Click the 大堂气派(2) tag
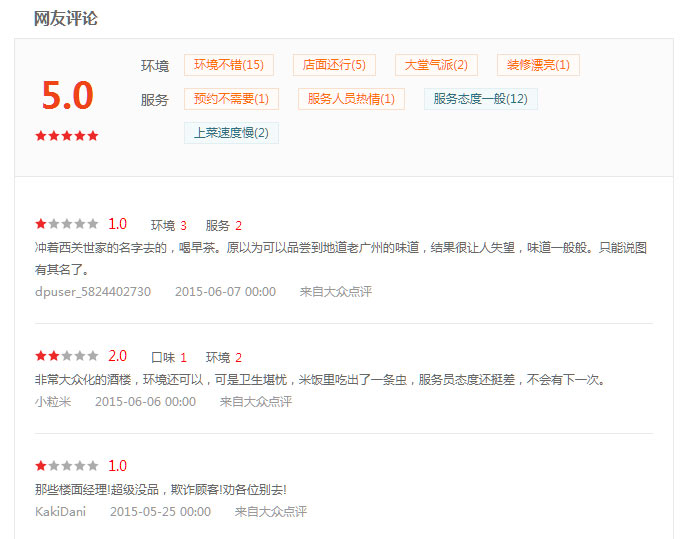The width and height of the screenshot is (688, 539). point(436,65)
